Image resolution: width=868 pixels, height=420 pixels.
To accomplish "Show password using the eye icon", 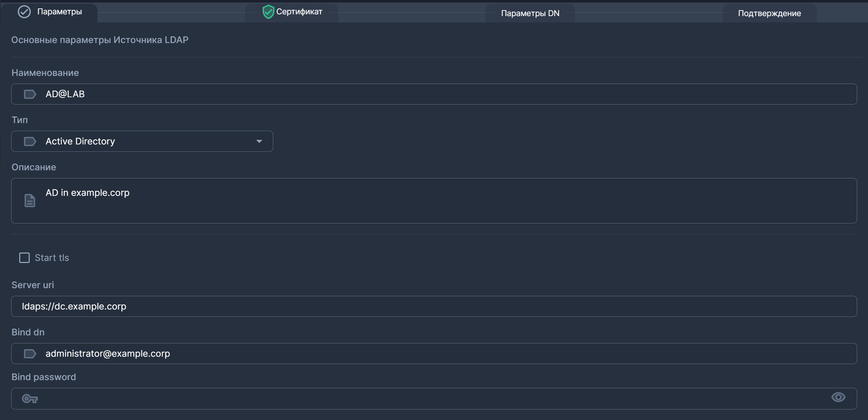I will 838,397.
